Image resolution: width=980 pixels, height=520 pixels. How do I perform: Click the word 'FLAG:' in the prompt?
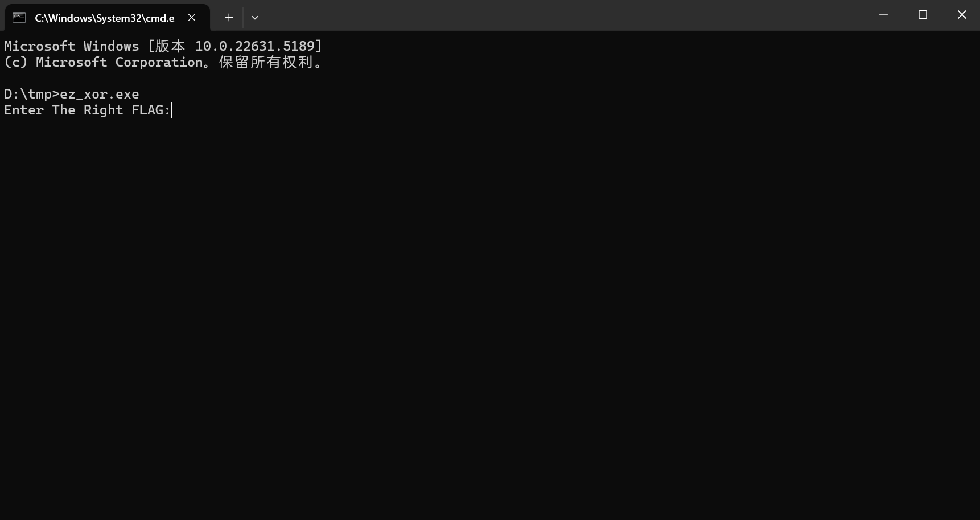(151, 110)
